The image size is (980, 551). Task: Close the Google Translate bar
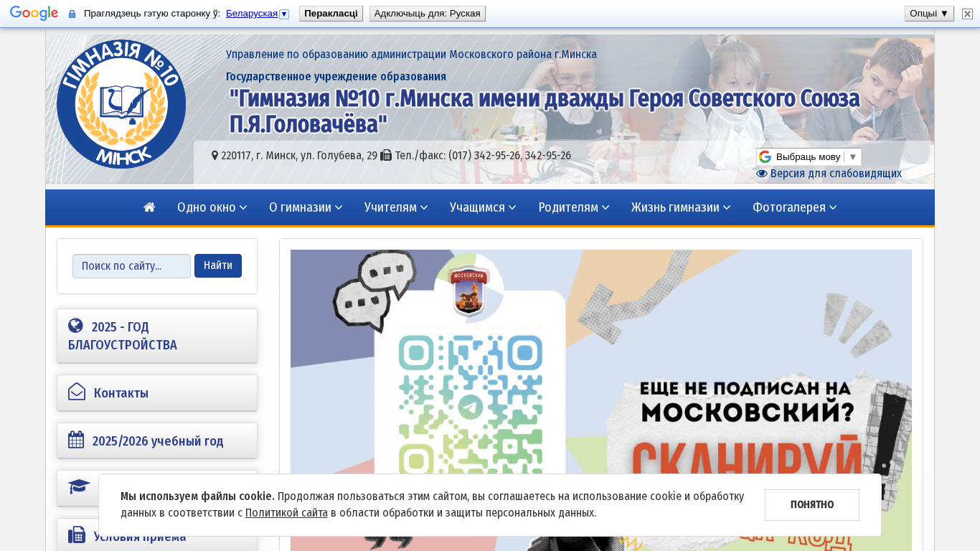tap(967, 14)
